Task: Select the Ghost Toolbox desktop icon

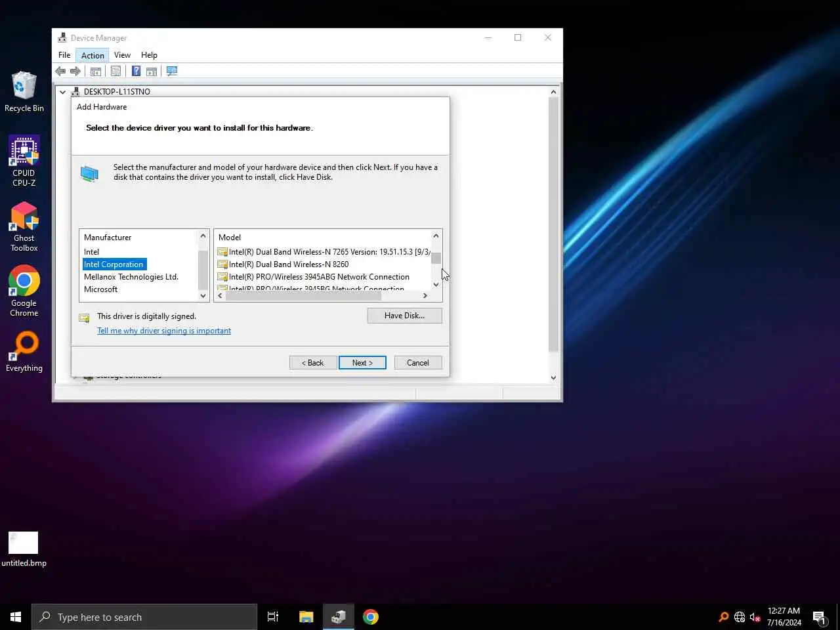Action: [x=24, y=226]
